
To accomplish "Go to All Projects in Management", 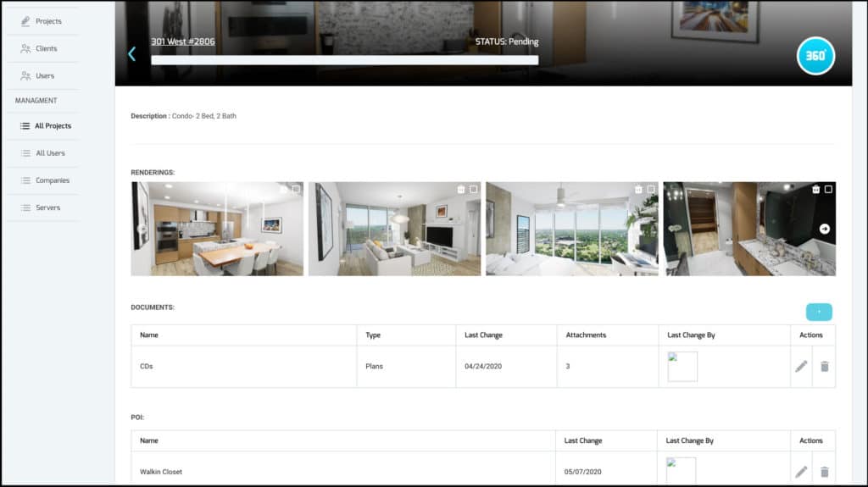I will (x=53, y=125).
